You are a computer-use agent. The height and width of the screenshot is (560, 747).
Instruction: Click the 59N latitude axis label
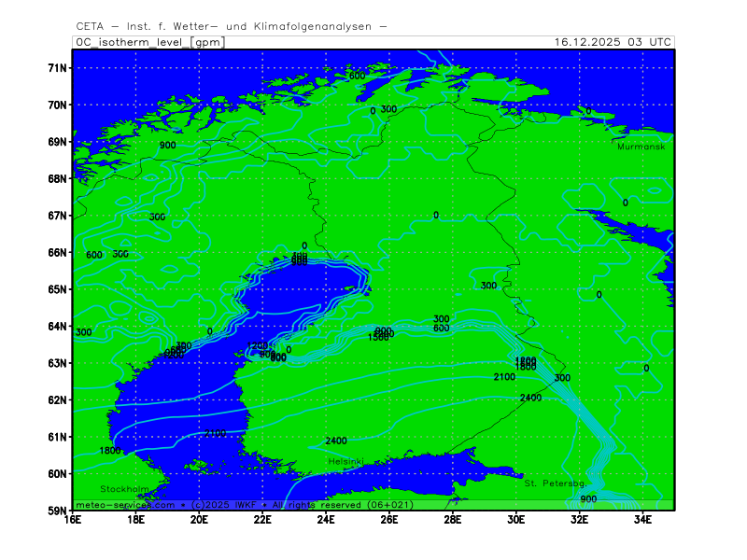tap(57, 511)
